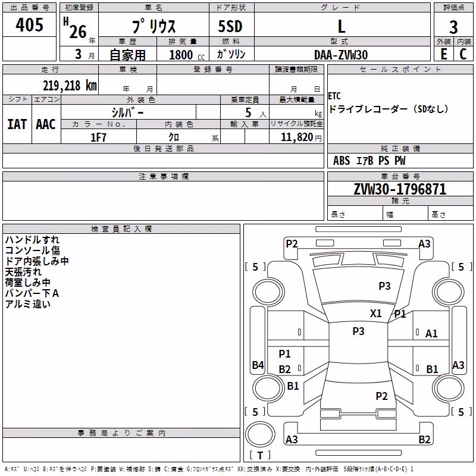Screen dimensions: 476x476
Task: Select the rear-right wheel circle
Action: (x=449, y=388)
